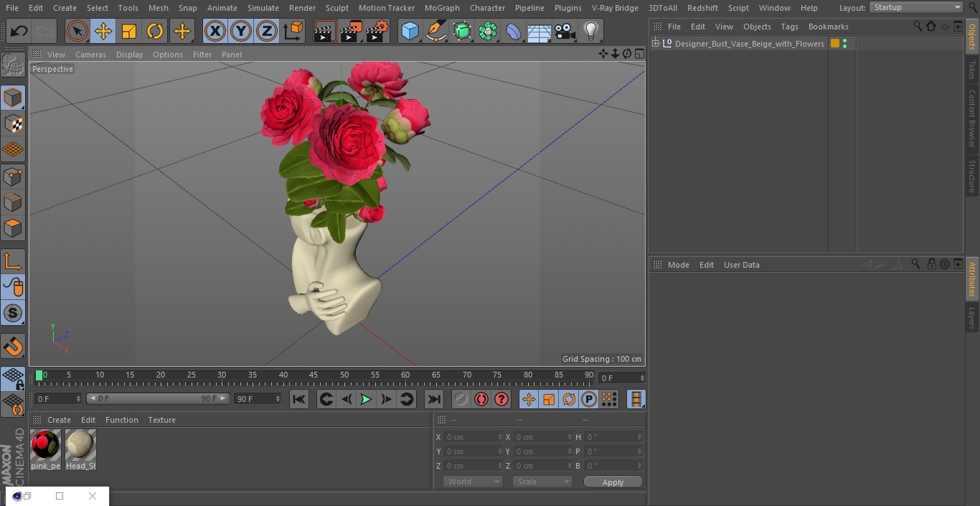Click the magnet Snap icon
The height and width of the screenshot is (506, 980).
tap(13, 347)
